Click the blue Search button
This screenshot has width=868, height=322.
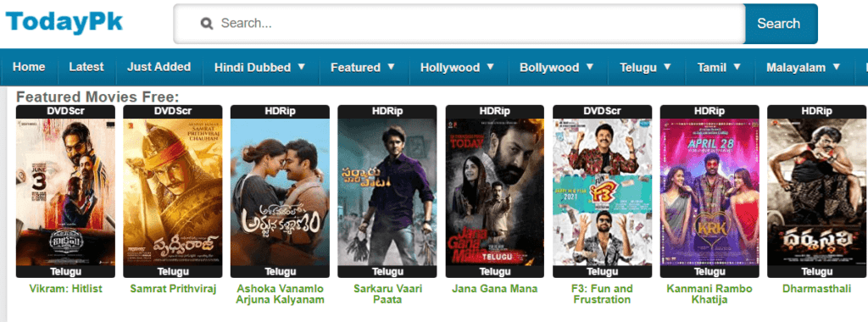point(778,23)
